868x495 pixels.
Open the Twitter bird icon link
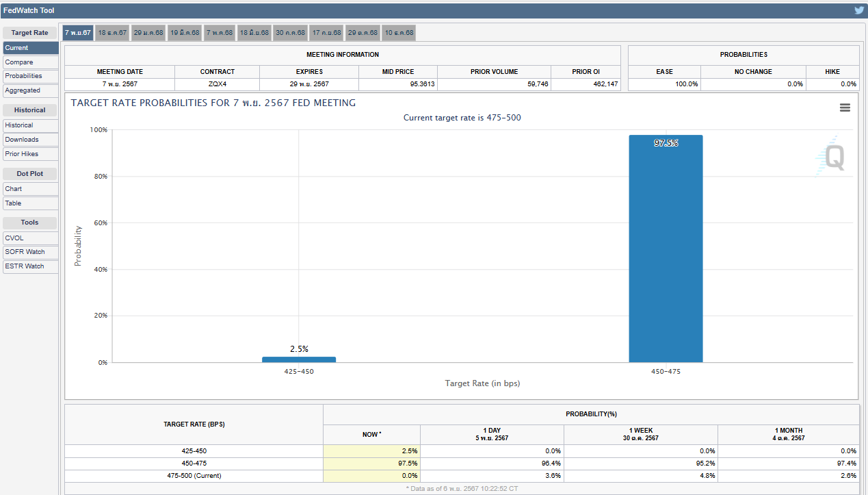859,10
